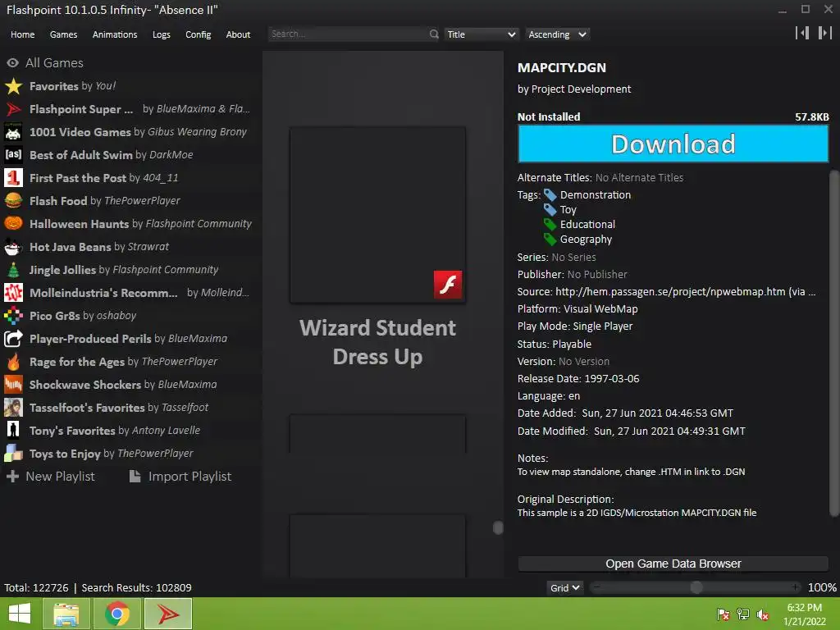Image resolution: width=840 pixels, height=630 pixels.
Task: Open Google Chrome from the taskbar
Action: pos(116,614)
